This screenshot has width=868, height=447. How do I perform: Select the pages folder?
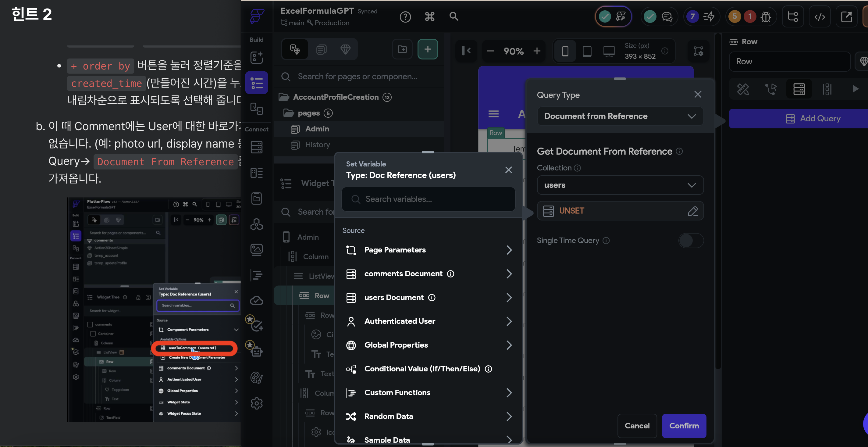[x=359, y=113]
